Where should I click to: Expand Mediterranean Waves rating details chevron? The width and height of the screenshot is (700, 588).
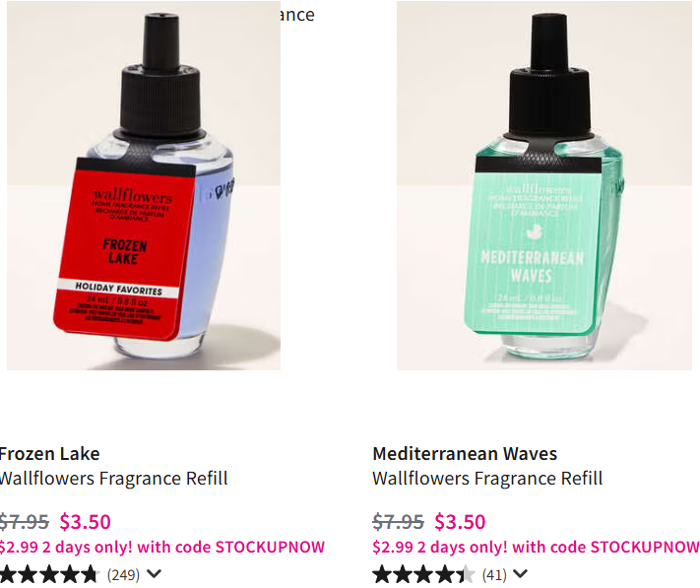(520, 573)
